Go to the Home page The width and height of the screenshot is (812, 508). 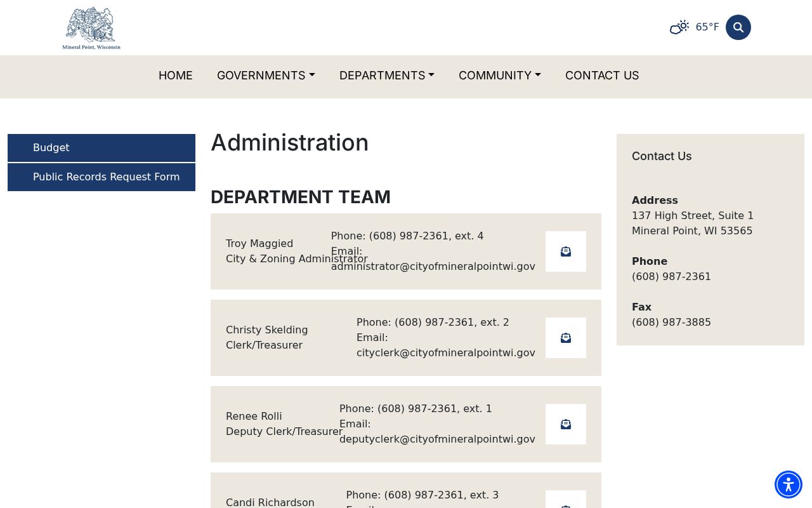(176, 76)
